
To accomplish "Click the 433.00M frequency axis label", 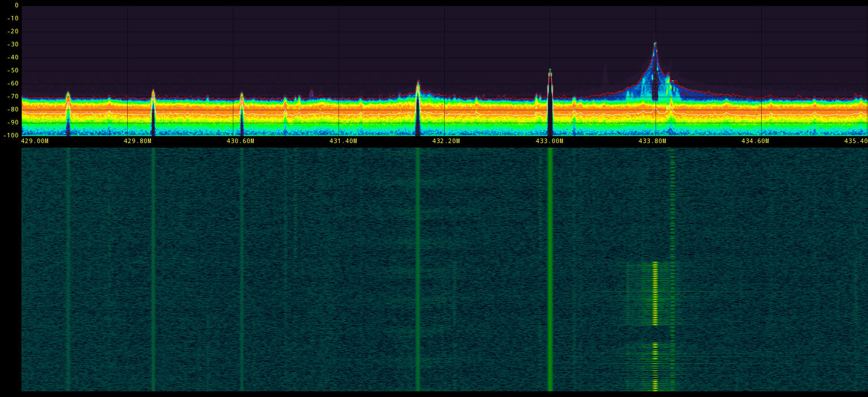I will (549, 141).
